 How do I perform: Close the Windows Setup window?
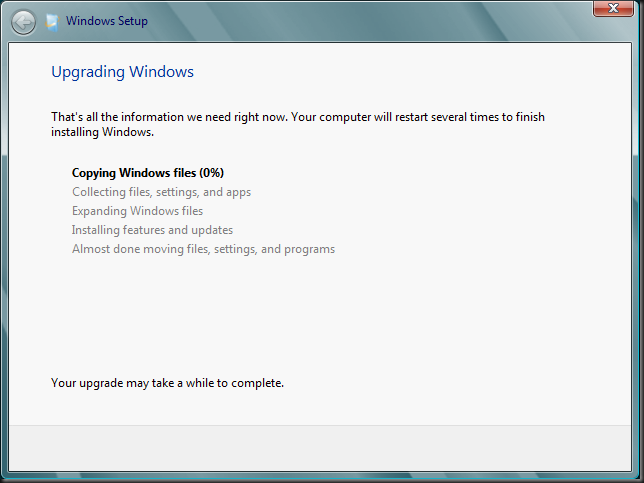click(x=613, y=8)
